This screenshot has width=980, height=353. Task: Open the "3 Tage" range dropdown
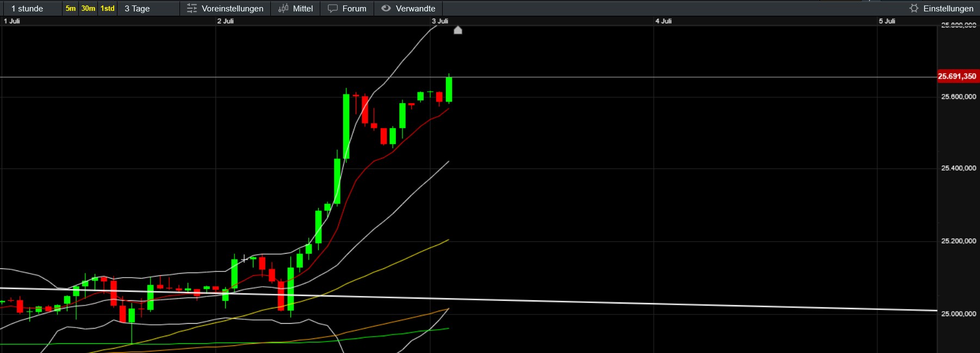click(x=149, y=9)
